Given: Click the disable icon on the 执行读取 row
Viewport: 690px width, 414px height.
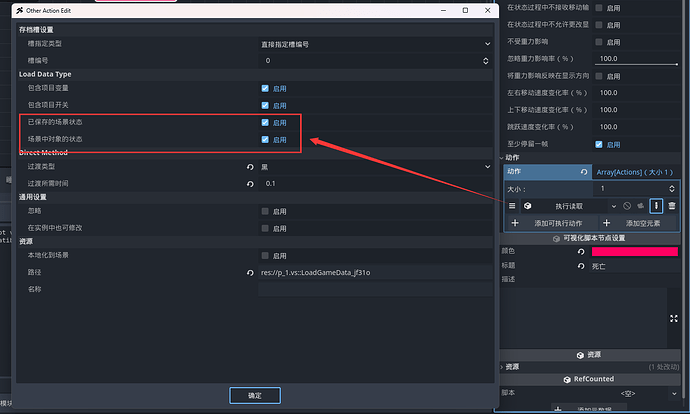Looking at the screenshot, I should [x=627, y=205].
